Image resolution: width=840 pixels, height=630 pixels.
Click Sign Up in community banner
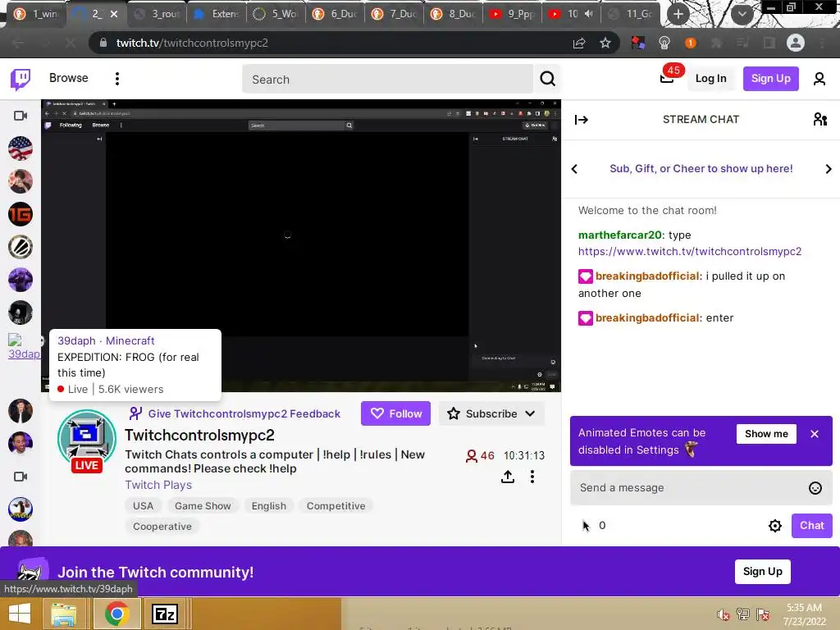(x=762, y=572)
